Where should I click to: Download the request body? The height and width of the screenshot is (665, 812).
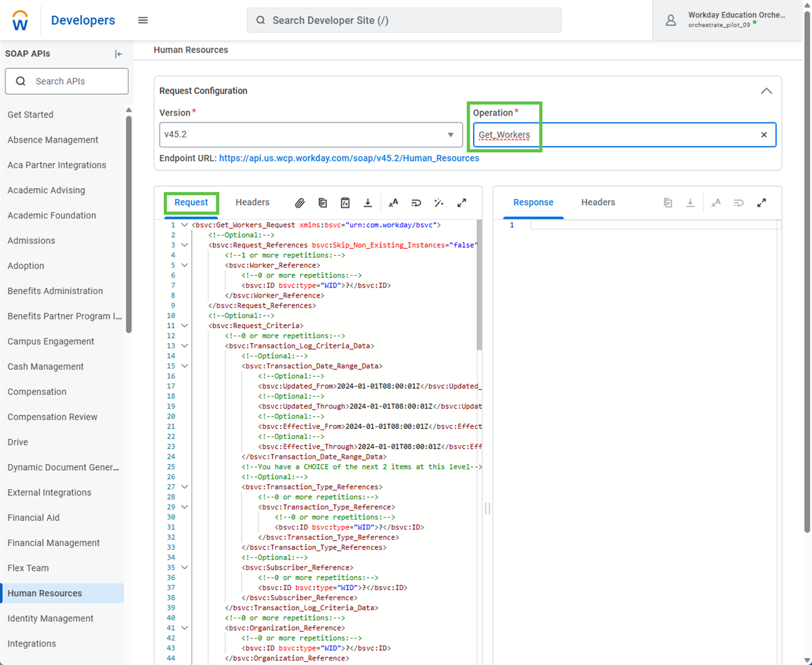coord(367,202)
